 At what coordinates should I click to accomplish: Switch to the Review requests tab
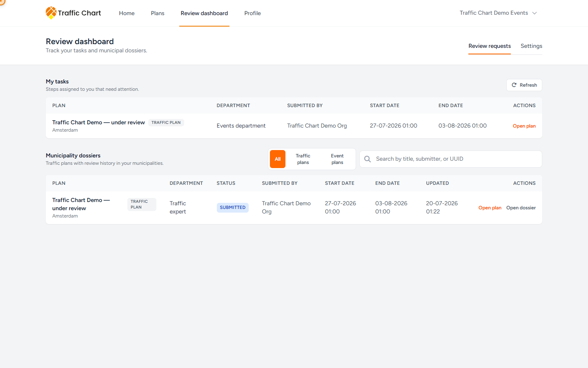coord(490,46)
